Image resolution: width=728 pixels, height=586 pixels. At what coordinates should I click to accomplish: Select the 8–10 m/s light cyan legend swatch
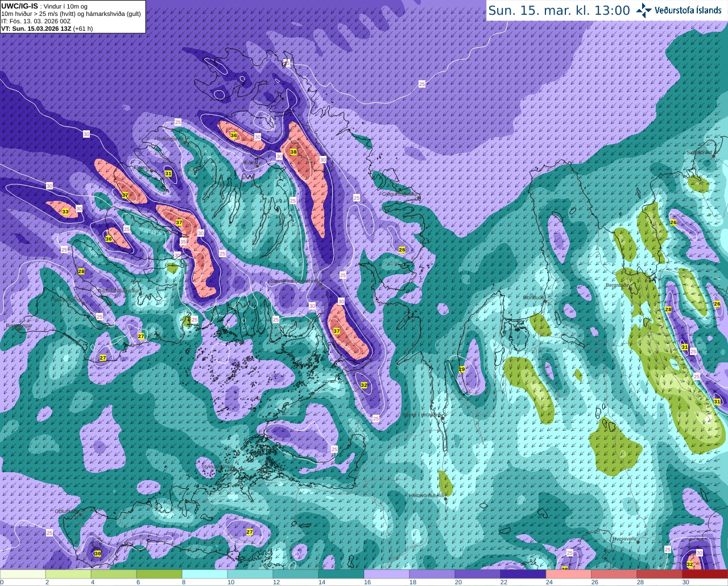(x=205, y=574)
